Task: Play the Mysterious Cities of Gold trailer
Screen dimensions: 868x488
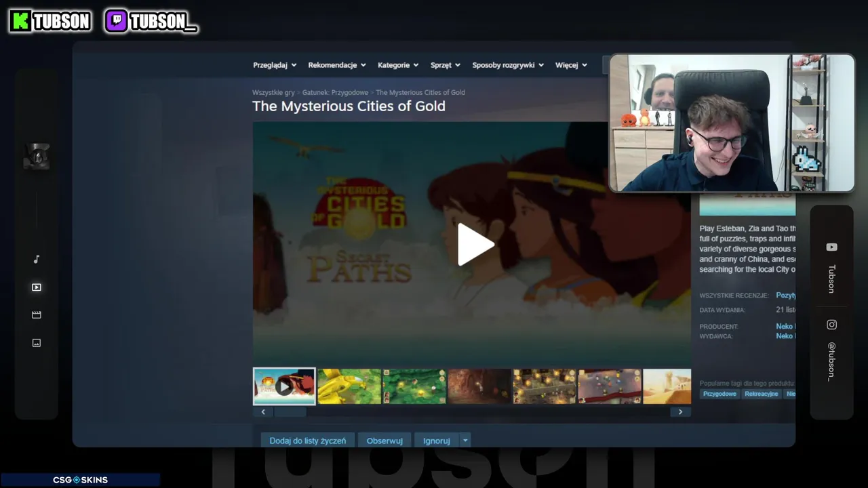Action: (475, 245)
